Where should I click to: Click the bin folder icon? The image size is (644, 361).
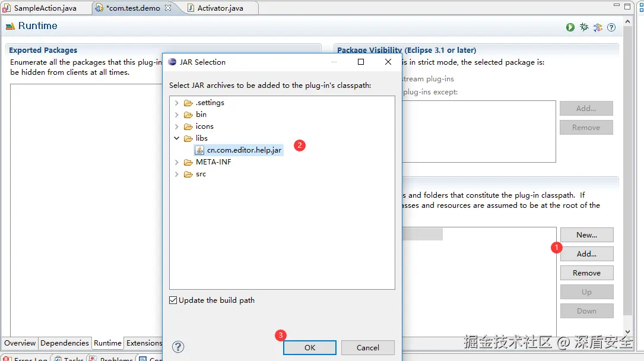188,115
